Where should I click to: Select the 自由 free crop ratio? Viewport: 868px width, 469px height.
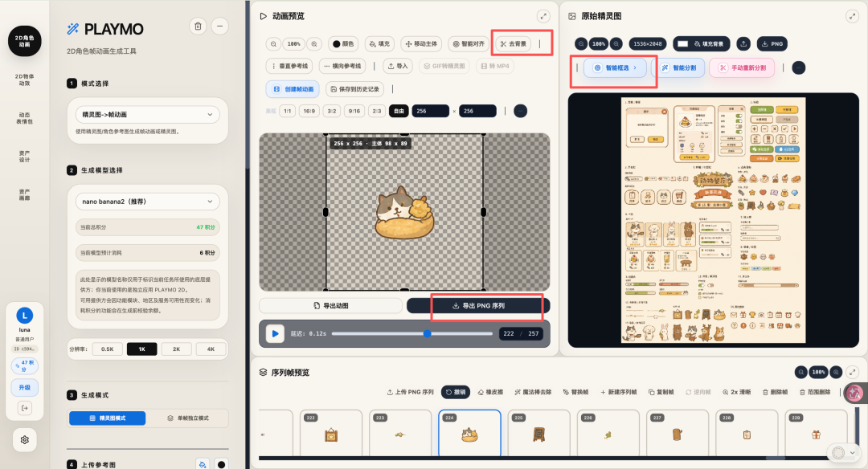(399, 111)
